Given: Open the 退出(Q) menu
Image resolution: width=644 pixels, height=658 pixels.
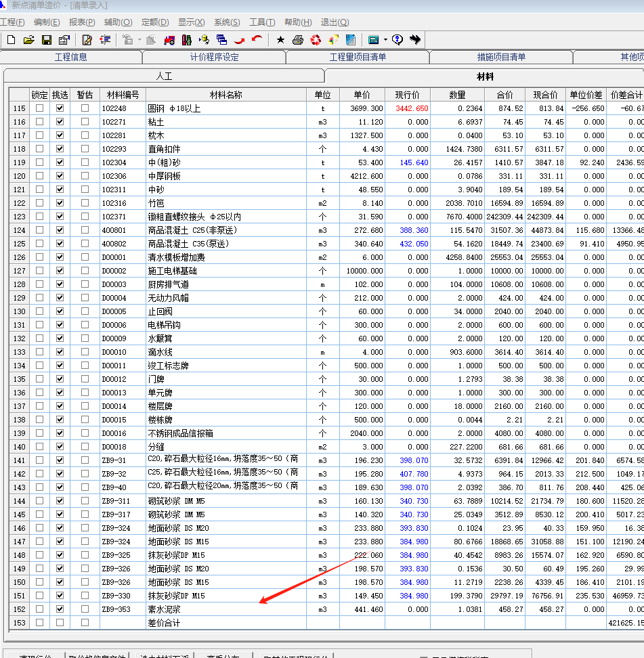Looking at the screenshot, I should tap(335, 22).
